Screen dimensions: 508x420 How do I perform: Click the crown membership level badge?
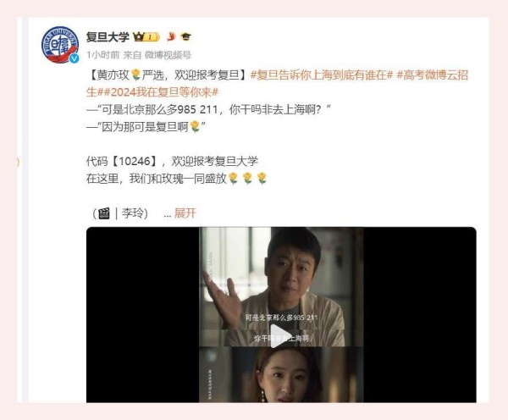click(x=146, y=37)
